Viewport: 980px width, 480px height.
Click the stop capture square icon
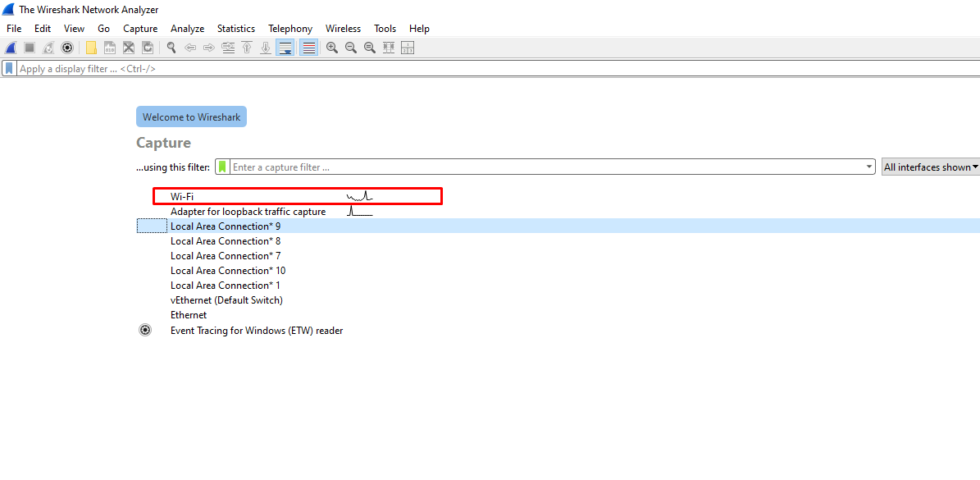[30, 48]
